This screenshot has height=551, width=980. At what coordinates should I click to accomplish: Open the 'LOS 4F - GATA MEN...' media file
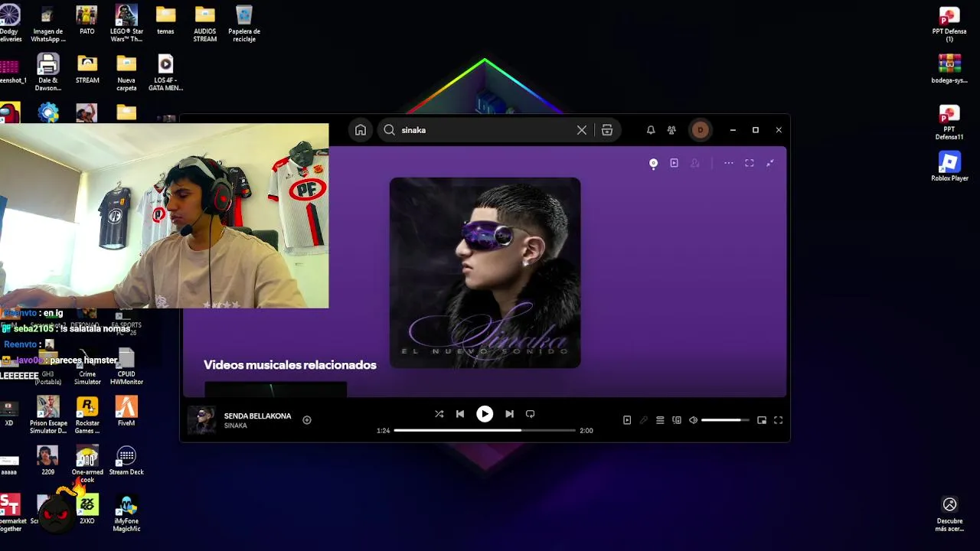165,72
